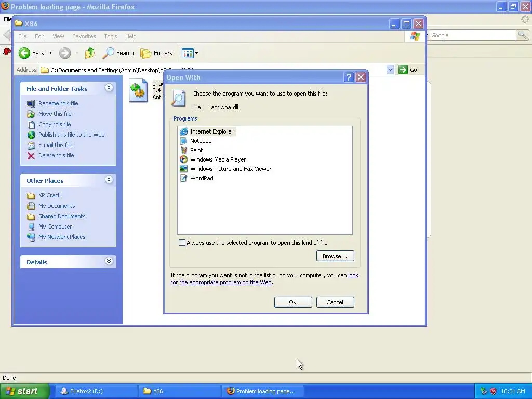Image resolution: width=532 pixels, height=399 pixels.
Task: Open the Address bar dropdown arrow
Action: coord(390,70)
